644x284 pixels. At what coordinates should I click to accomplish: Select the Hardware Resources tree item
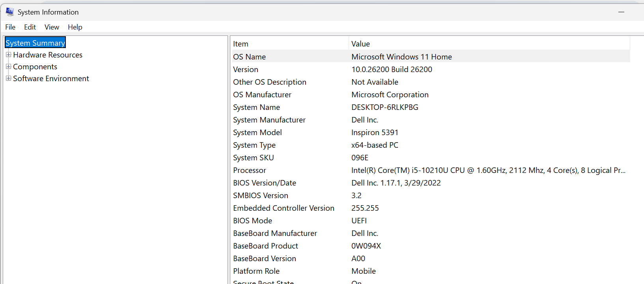tap(48, 55)
